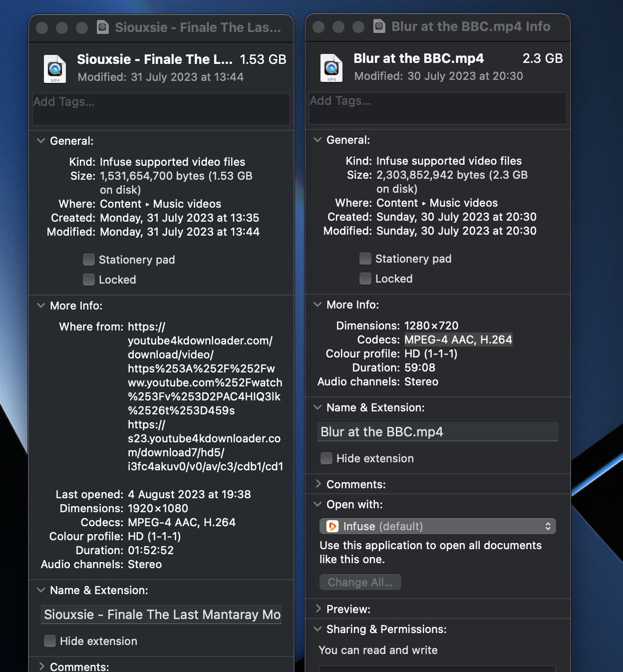This screenshot has height=672, width=623.
Task: Click You can read and write text
Action: click(x=378, y=650)
